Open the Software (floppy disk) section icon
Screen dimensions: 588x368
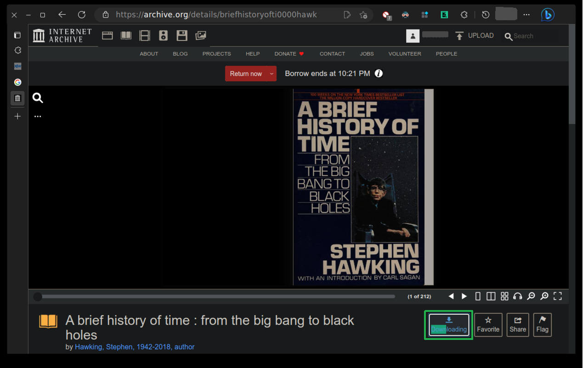pos(182,35)
